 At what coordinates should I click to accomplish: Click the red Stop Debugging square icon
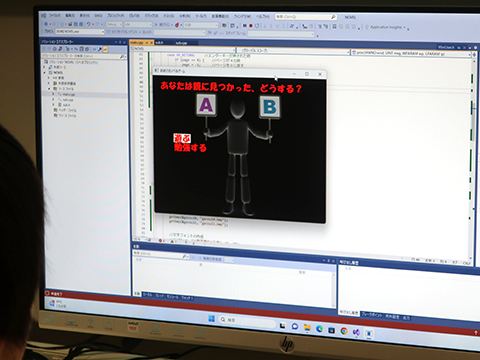(251, 25)
